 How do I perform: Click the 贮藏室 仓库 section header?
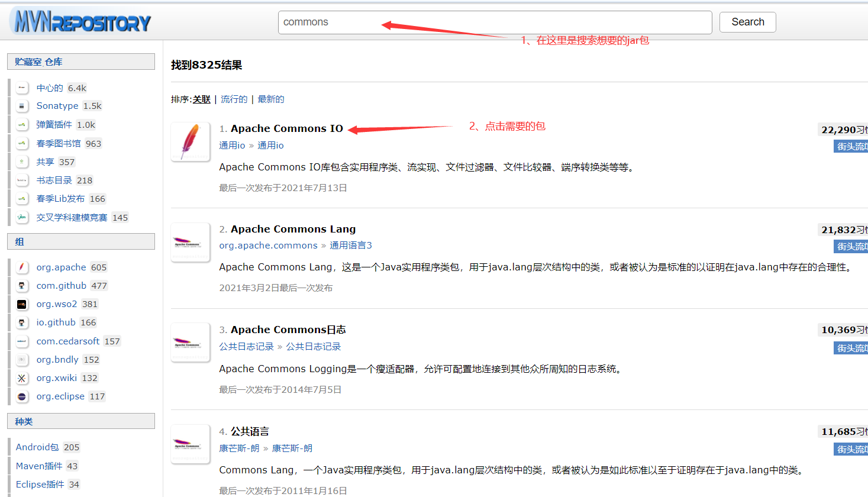[81, 62]
